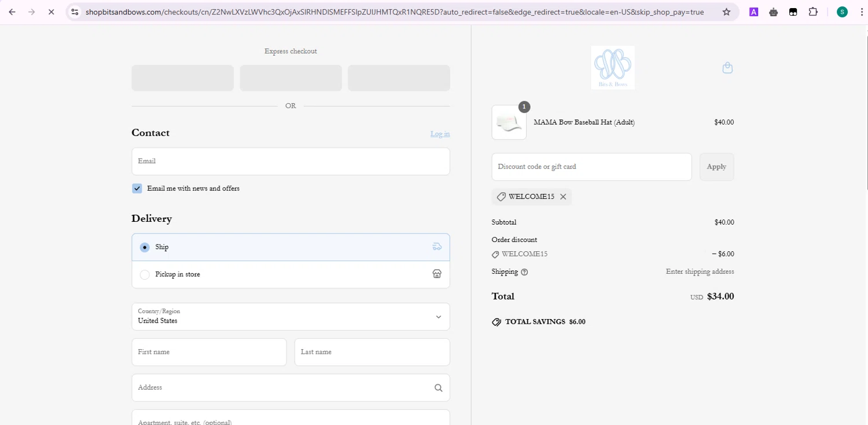
Task: Open the purple A browser extension
Action: pyautogui.click(x=753, y=12)
